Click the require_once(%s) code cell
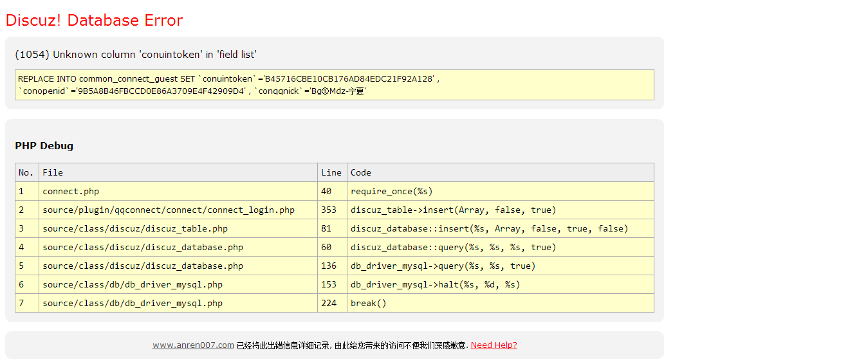The width and height of the screenshot is (868, 364). point(392,191)
